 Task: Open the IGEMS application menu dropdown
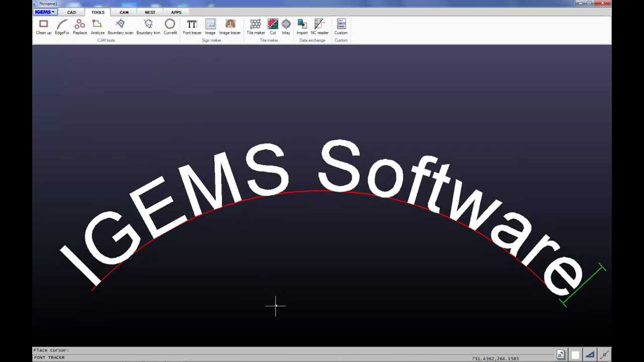tap(45, 12)
